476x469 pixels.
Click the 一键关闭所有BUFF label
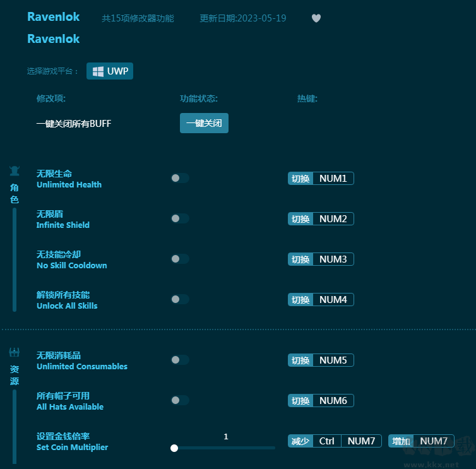click(x=74, y=124)
